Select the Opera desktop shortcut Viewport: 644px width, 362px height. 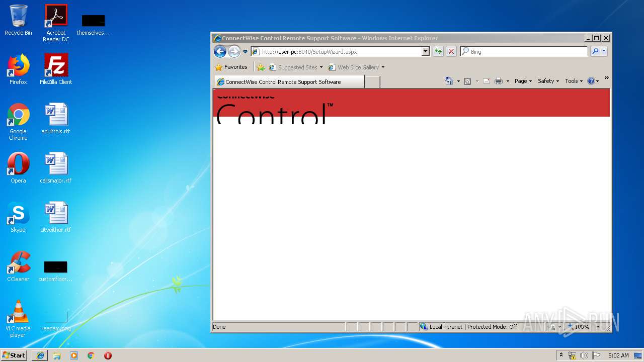tap(18, 168)
